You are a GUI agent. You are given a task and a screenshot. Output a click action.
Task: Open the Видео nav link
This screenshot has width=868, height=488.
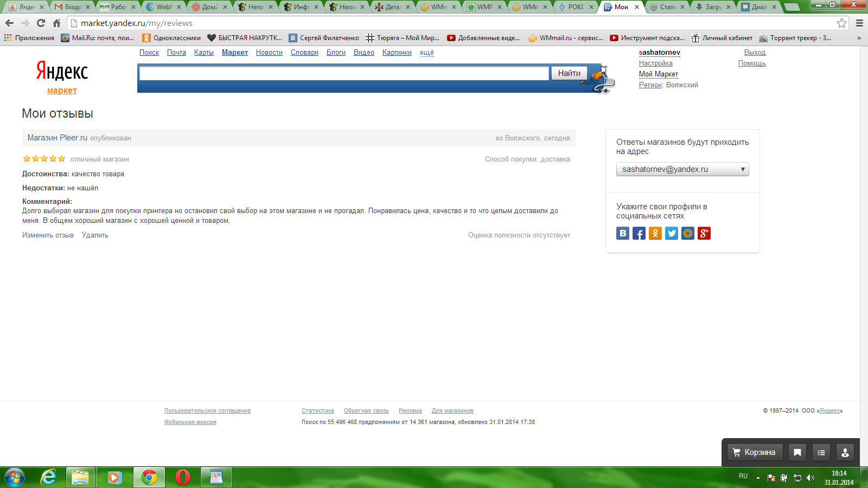click(x=364, y=53)
